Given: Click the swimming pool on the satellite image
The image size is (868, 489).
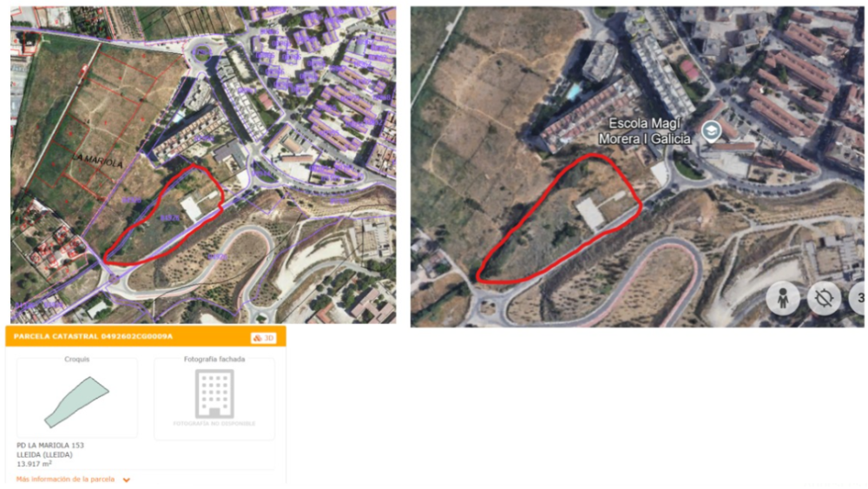Looking at the screenshot, I should coord(574,90).
